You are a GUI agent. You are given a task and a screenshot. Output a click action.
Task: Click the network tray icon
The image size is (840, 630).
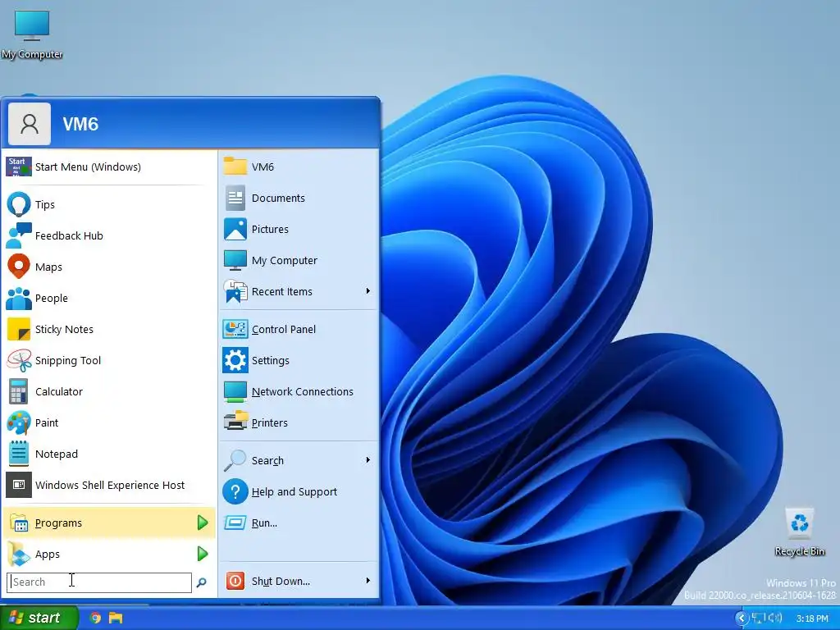(759, 618)
